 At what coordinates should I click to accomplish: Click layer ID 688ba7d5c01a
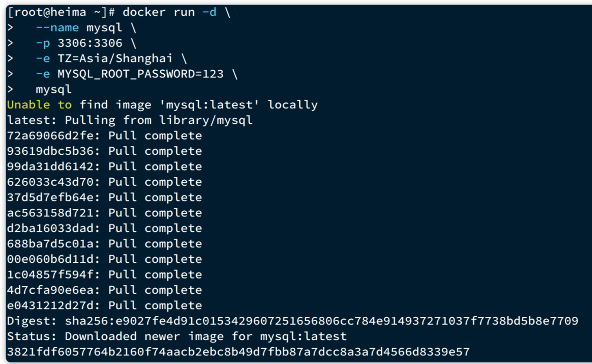click(51, 244)
